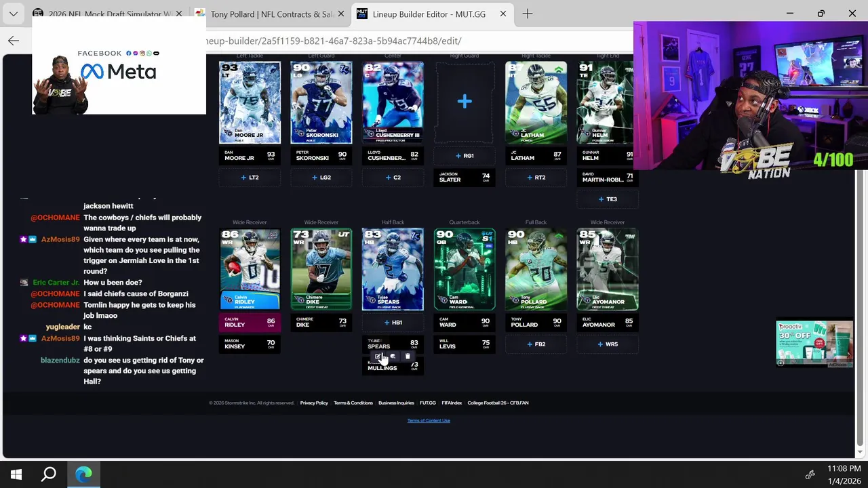The width and height of the screenshot is (868, 488).
Task: Select Elic Ayomanor 85 card image
Action: [x=608, y=269]
